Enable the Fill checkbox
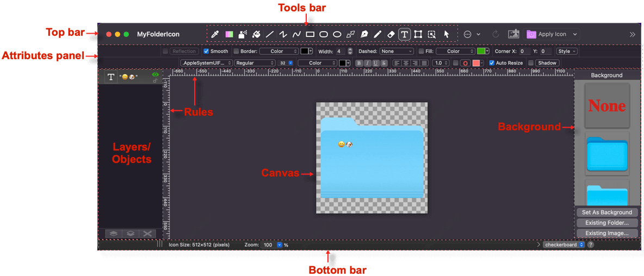 tap(421, 51)
